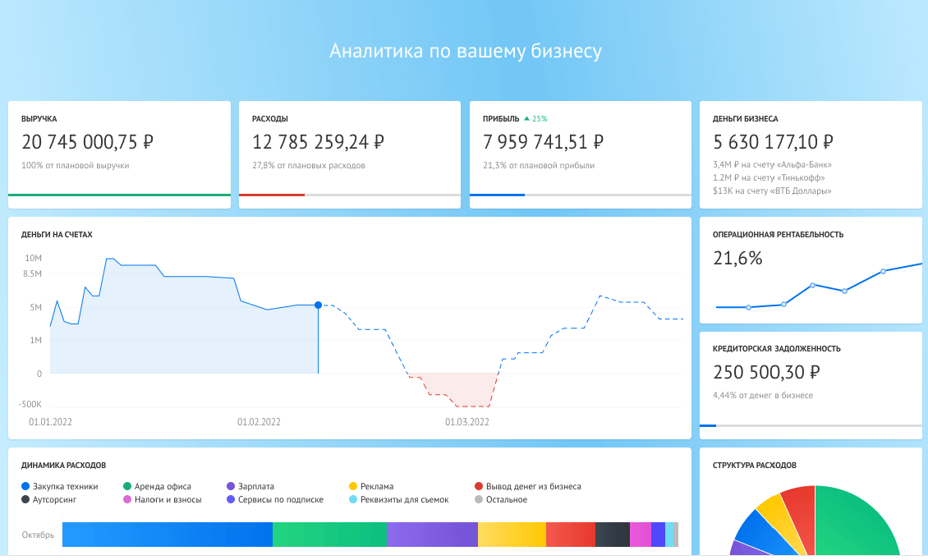Click the red Расходы progress bar

pyautogui.click(x=272, y=195)
